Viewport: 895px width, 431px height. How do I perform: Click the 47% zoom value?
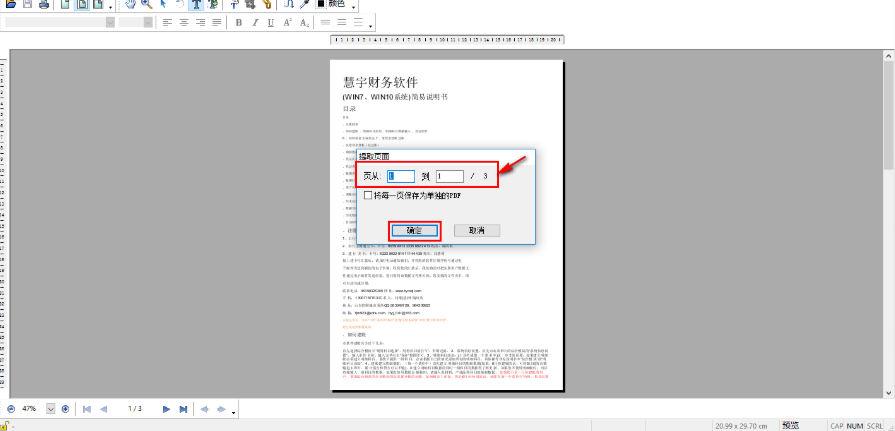tap(29, 409)
